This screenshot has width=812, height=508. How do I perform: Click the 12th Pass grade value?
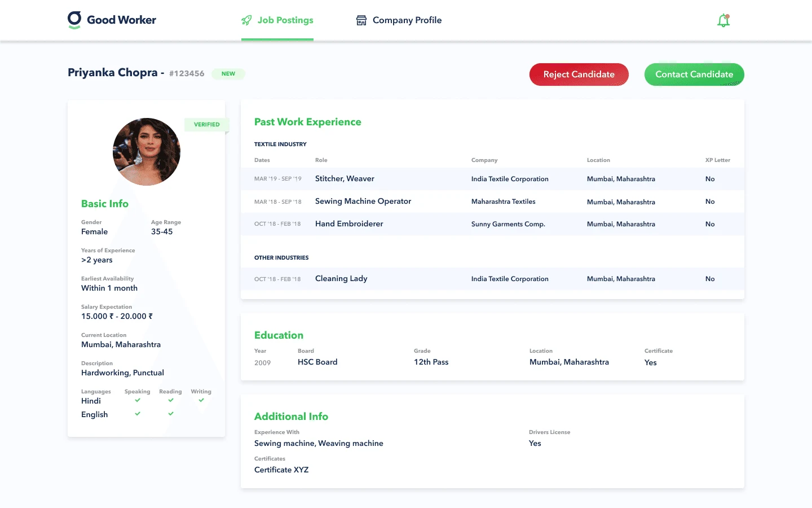pos(431,362)
